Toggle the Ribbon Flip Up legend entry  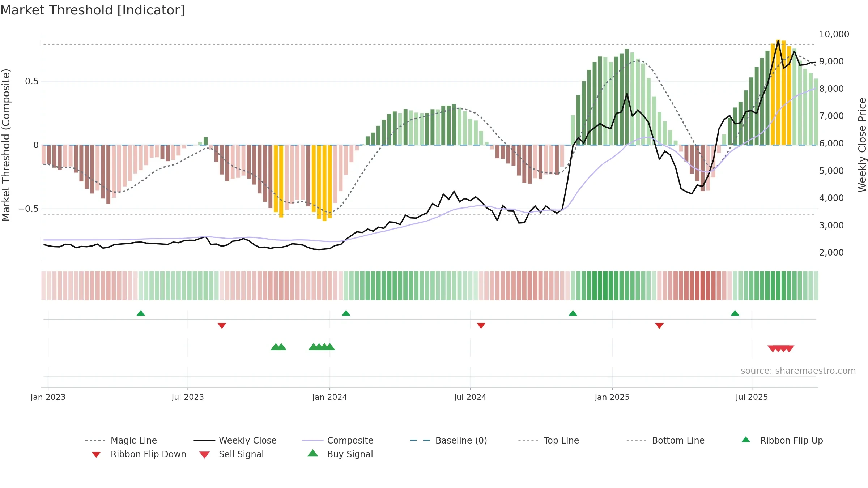782,440
